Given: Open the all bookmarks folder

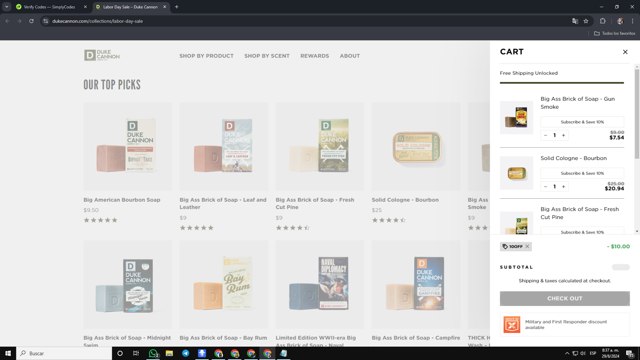Looking at the screenshot, I should coord(614,33).
